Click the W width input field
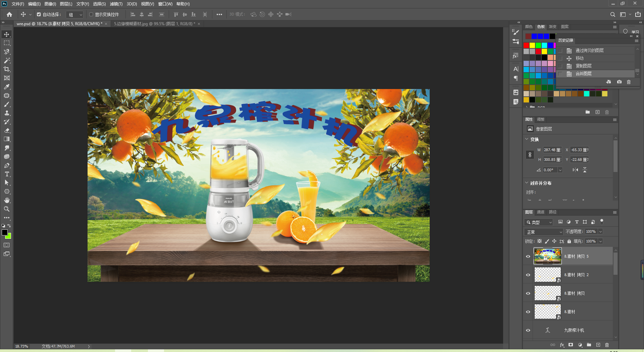The width and height of the screenshot is (644, 352). 552,150
